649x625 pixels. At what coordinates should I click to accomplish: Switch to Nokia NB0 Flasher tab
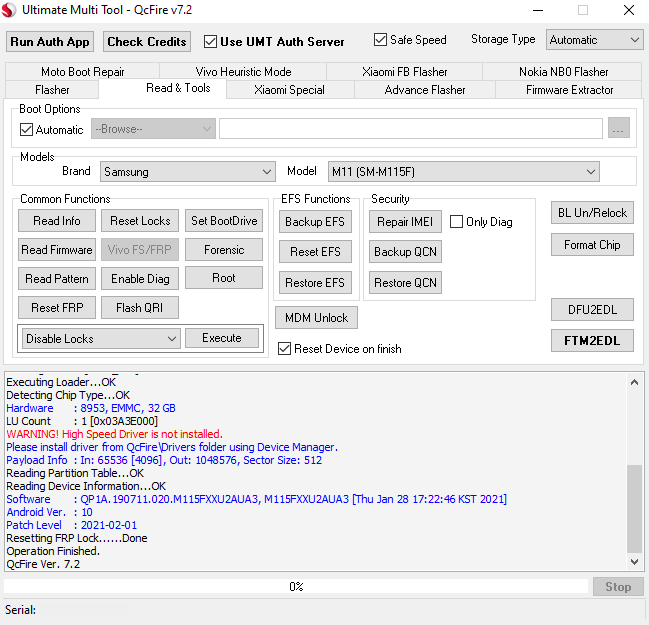[563, 72]
